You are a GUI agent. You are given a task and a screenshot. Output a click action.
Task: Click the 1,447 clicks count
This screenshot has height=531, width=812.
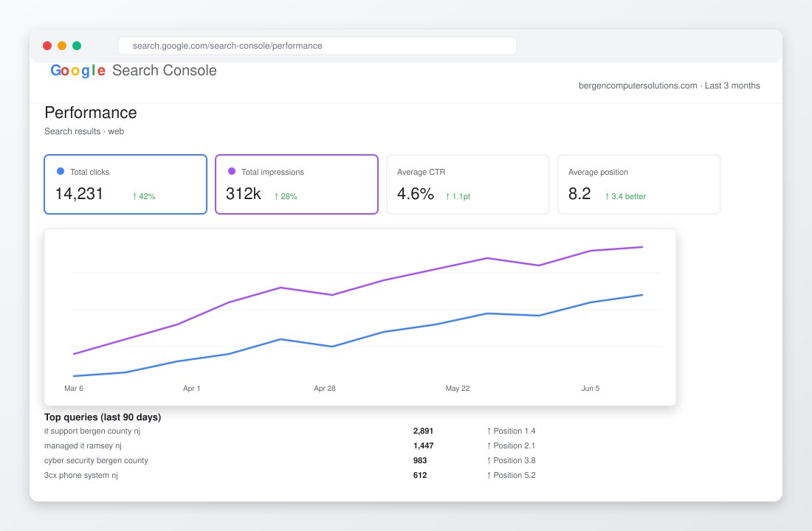click(423, 445)
